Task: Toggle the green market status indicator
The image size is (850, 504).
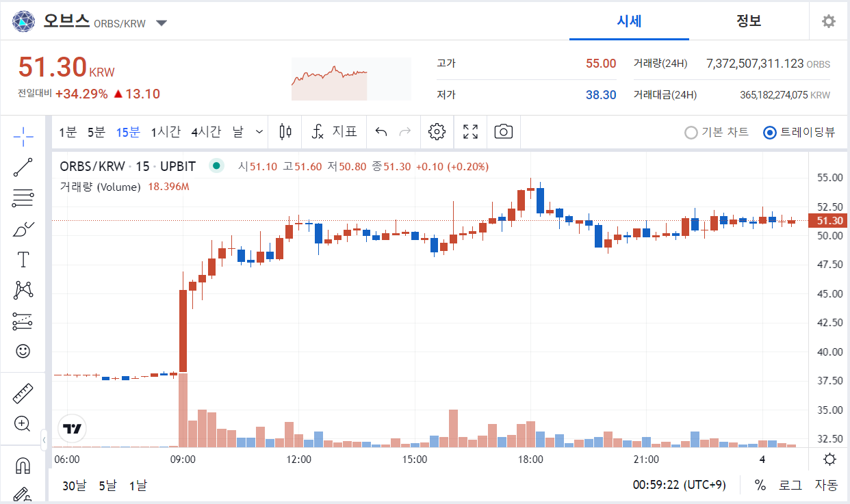Action: [x=216, y=165]
